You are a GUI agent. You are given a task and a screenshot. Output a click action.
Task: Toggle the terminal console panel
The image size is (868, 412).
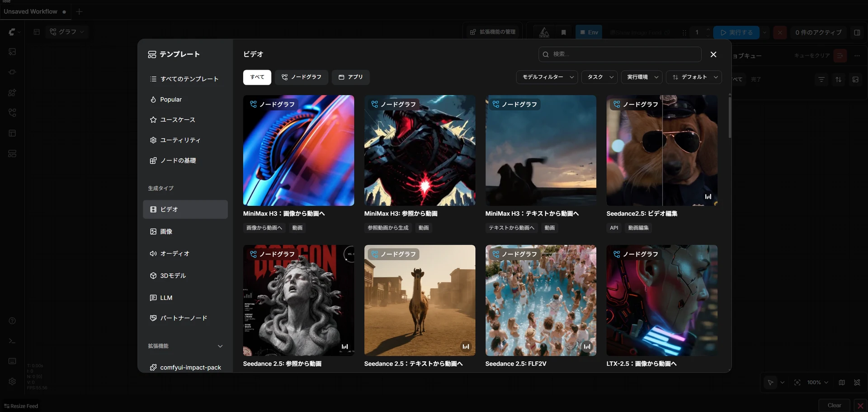12,341
